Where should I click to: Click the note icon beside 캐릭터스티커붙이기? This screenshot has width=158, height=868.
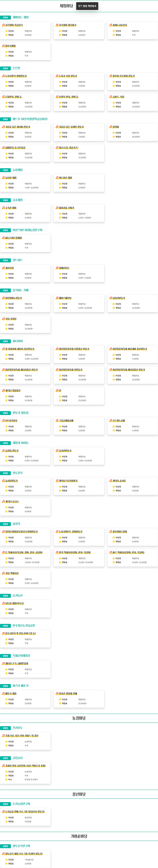pyautogui.click(x=57, y=481)
